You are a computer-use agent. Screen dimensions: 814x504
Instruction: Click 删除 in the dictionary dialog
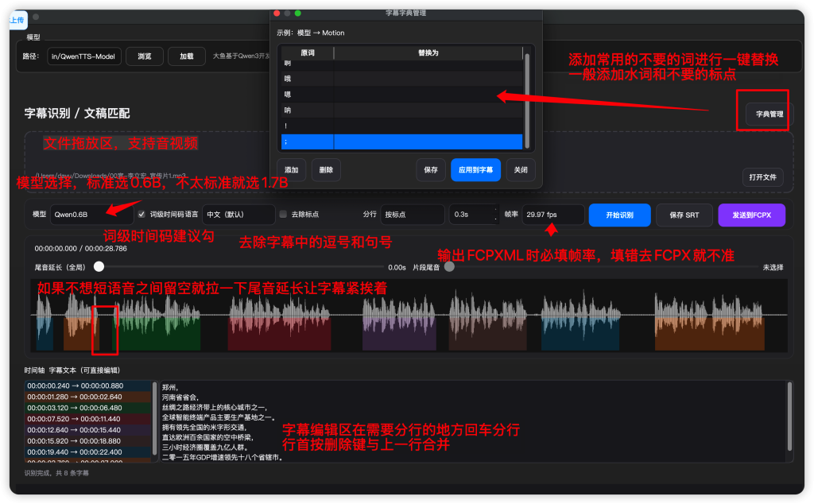point(326,170)
